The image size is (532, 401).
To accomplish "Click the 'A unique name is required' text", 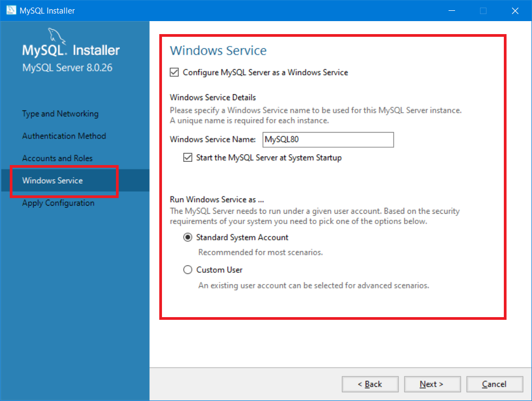I will tap(249, 121).
